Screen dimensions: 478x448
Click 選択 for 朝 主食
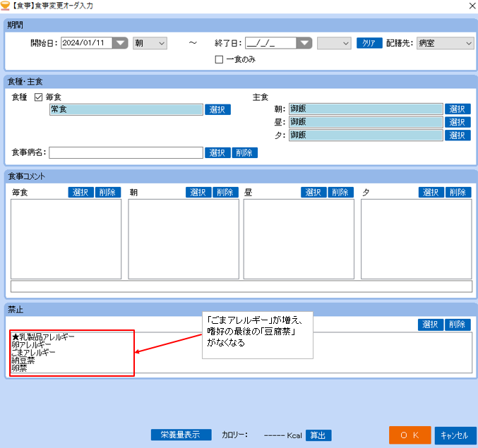pos(458,109)
